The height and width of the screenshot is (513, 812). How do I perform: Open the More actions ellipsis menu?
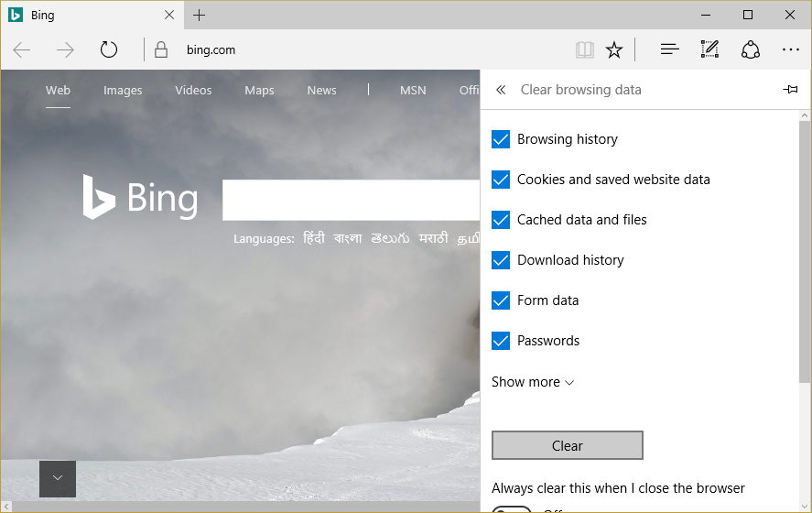[x=790, y=49]
